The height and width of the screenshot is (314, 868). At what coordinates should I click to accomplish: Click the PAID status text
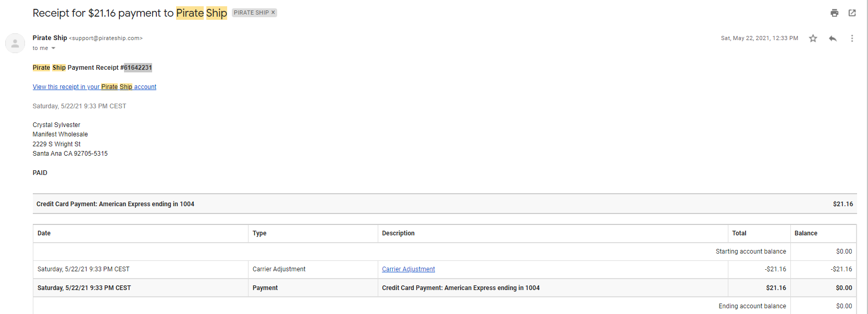pyautogui.click(x=40, y=173)
